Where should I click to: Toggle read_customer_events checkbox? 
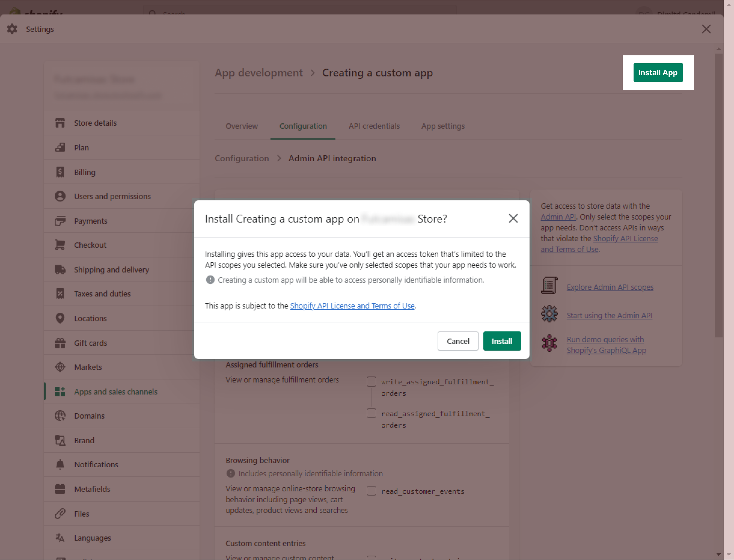(371, 490)
